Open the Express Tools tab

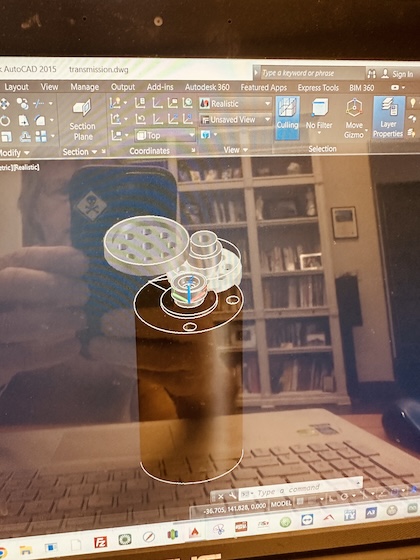(318, 88)
